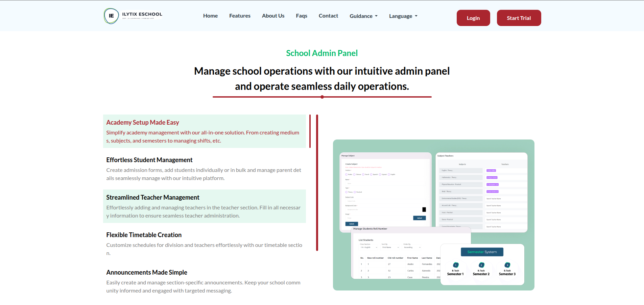The height and width of the screenshot is (305, 644).
Task: Click 'Simplify academy management' description text
Action: [x=203, y=137]
